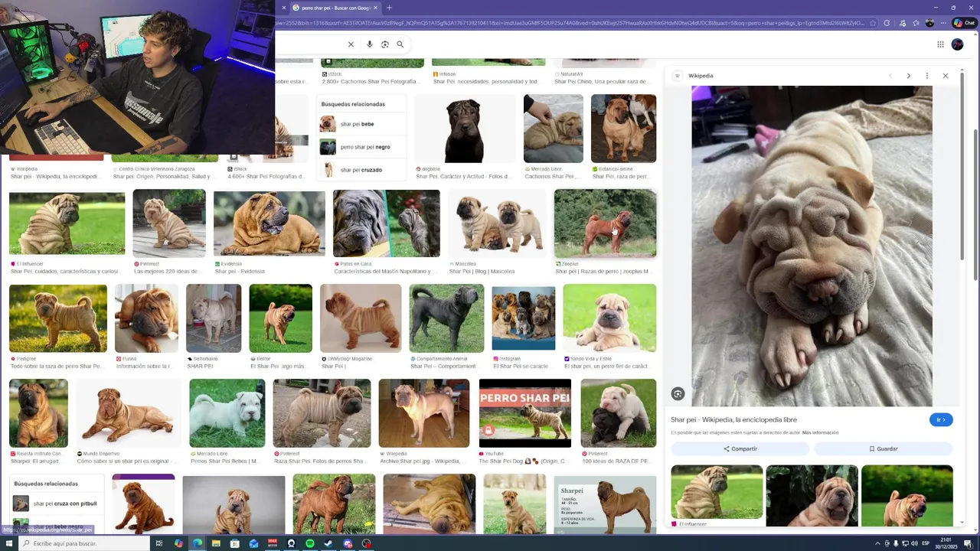Viewport: 980px width, 551px height.
Task: Click the Windows taskbar search box
Action: pyautogui.click(x=83, y=543)
